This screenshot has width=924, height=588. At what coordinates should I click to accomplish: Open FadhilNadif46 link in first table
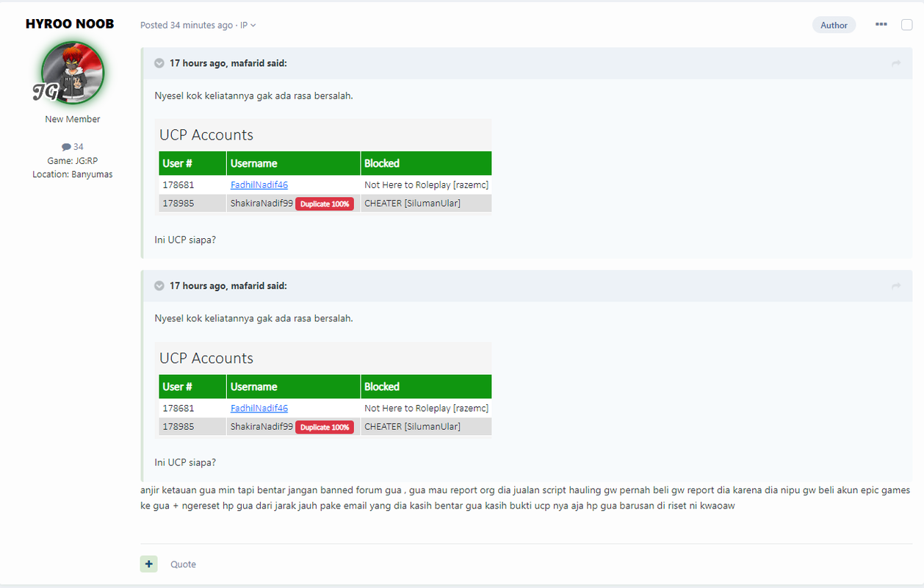259,185
